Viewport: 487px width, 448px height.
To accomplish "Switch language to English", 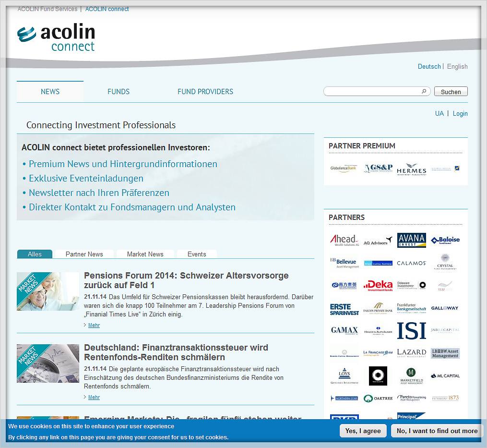I will (457, 66).
